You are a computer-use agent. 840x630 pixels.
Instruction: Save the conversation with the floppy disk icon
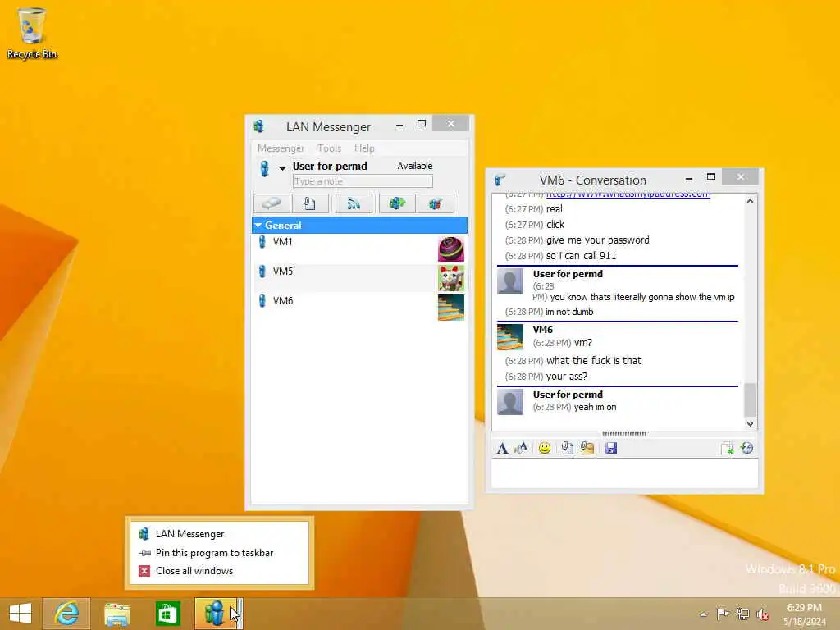(611, 448)
